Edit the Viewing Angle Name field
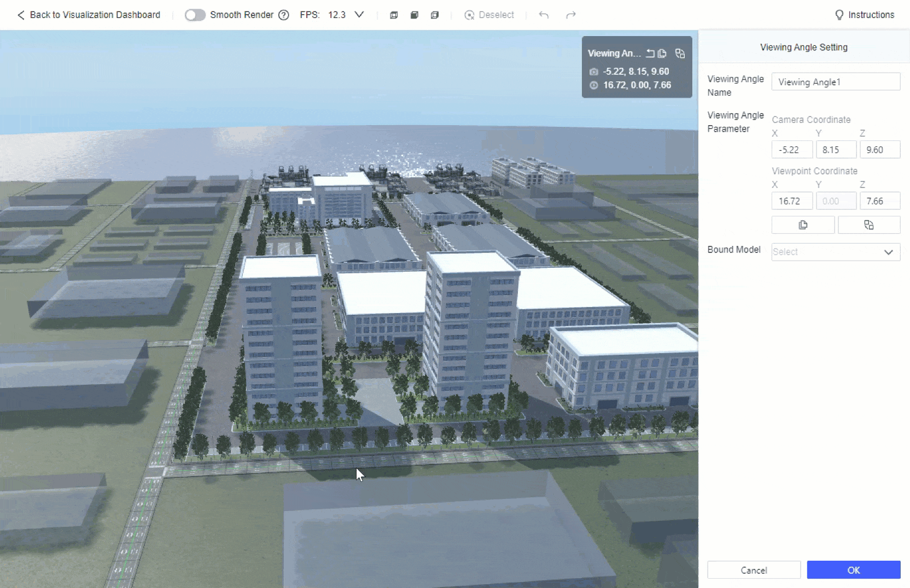Screen dimensions: 910x588 836,82
